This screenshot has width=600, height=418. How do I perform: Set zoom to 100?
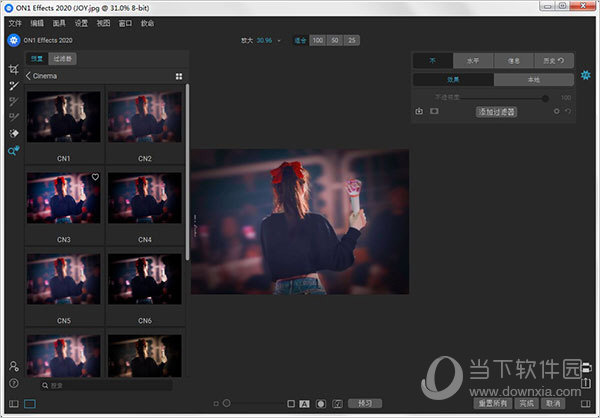tap(317, 40)
